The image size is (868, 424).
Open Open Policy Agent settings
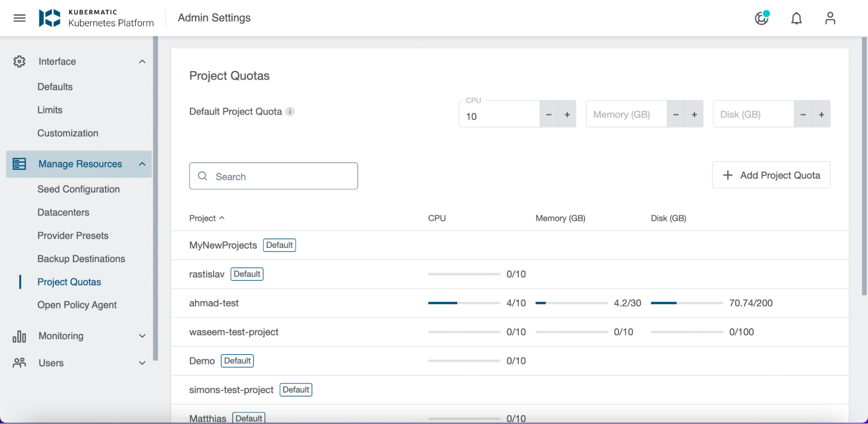(x=77, y=304)
